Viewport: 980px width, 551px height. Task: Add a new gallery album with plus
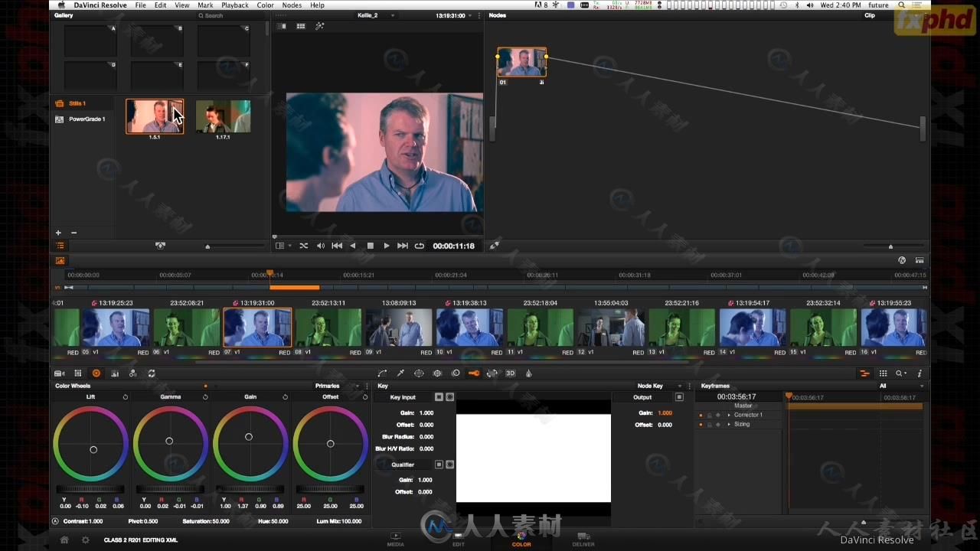[58, 233]
